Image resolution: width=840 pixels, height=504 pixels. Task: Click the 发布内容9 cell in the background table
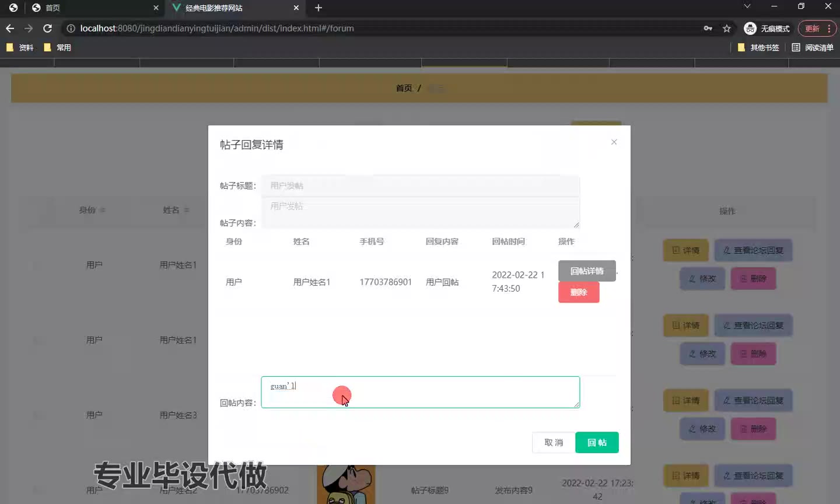point(513,490)
